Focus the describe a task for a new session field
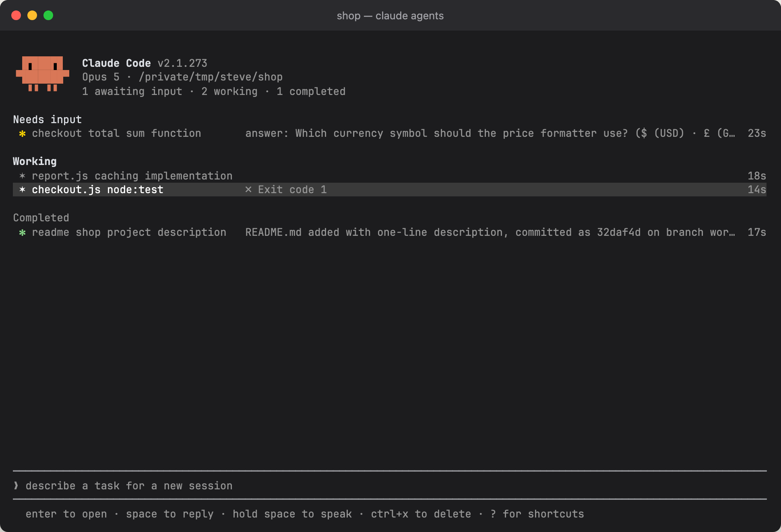The height and width of the screenshot is (532, 781). [x=390, y=486]
